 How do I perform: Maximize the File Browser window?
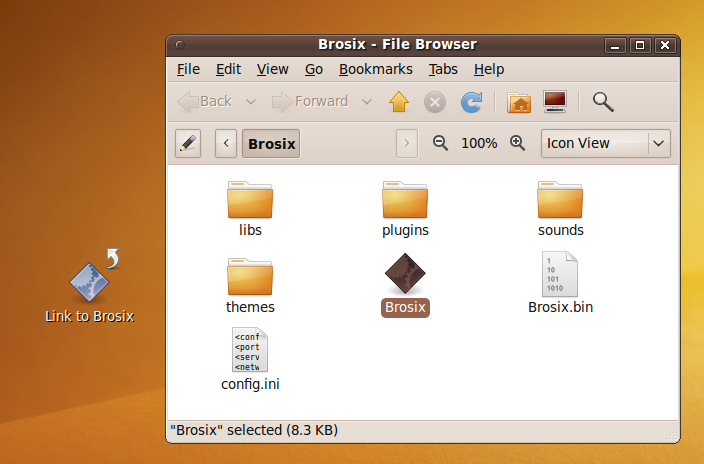(640, 45)
